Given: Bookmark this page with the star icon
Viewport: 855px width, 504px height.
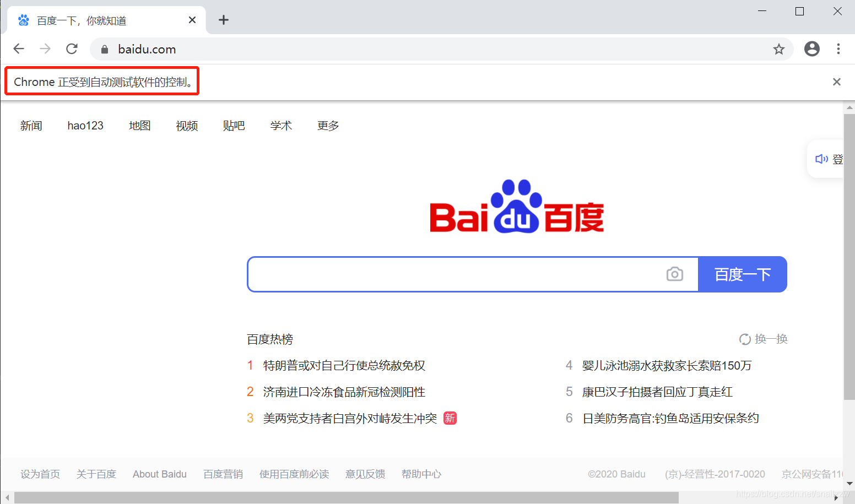Looking at the screenshot, I should pos(778,50).
